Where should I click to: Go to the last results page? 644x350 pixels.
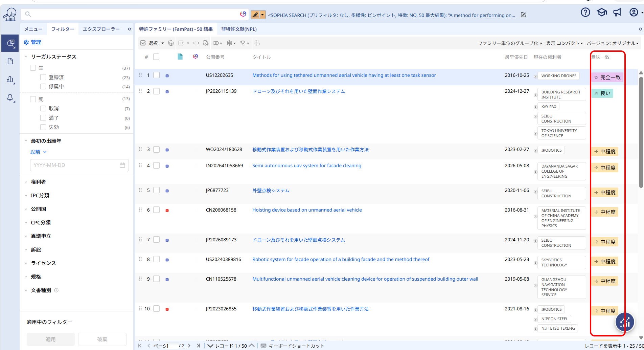(x=198, y=346)
